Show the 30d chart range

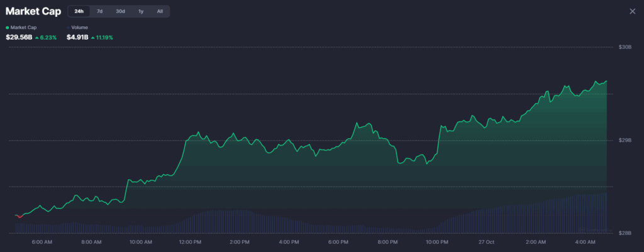tap(119, 11)
